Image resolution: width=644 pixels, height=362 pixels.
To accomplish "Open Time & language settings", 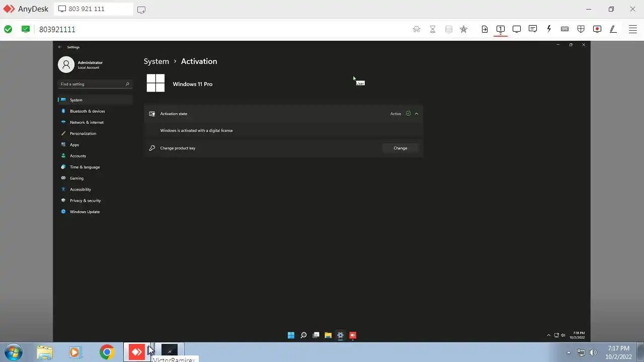I will click(x=95, y=167).
